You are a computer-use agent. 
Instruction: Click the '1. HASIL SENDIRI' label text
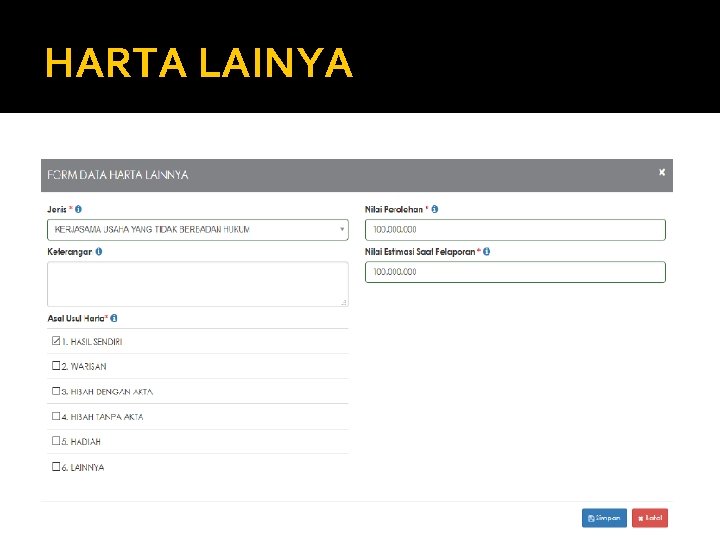click(x=92, y=342)
